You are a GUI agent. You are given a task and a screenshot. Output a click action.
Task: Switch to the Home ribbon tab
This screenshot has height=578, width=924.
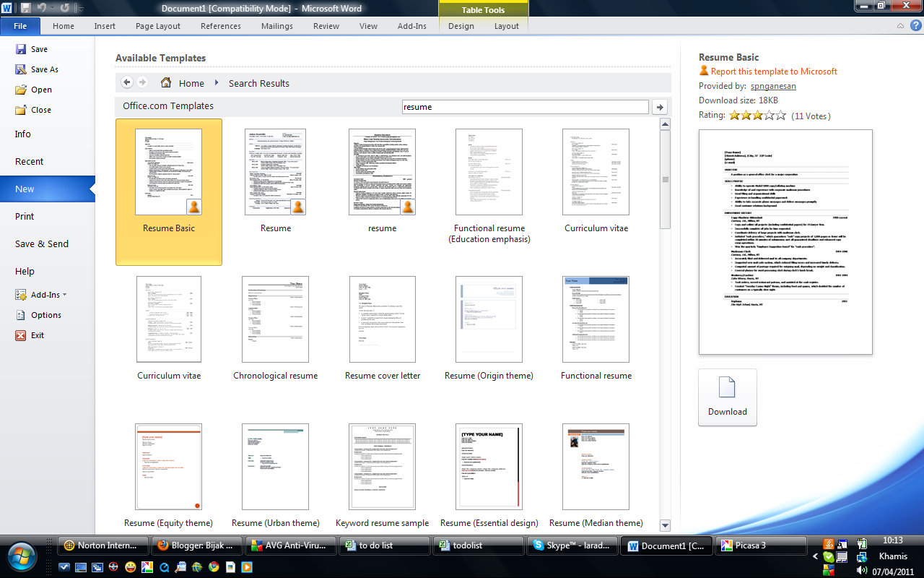pos(64,26)
